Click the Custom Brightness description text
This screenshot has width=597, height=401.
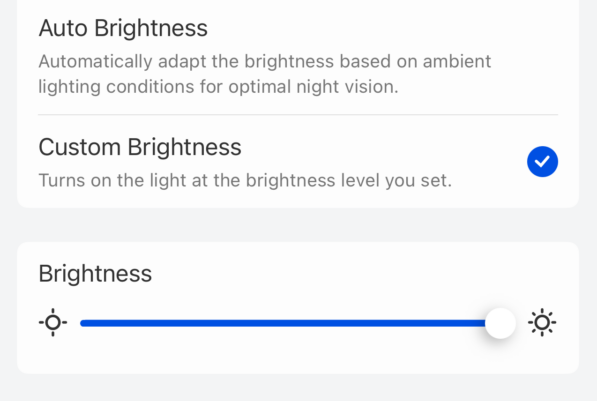(245, 181)
